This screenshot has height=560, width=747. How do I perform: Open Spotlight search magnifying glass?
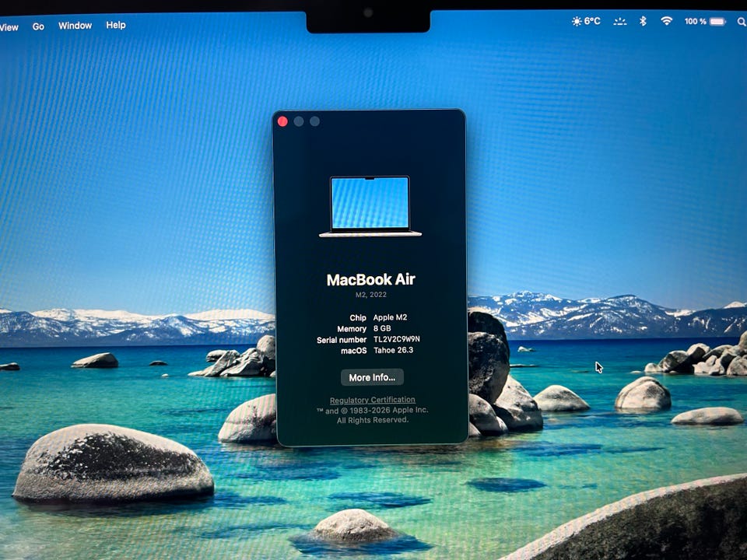tap(741, 22)
